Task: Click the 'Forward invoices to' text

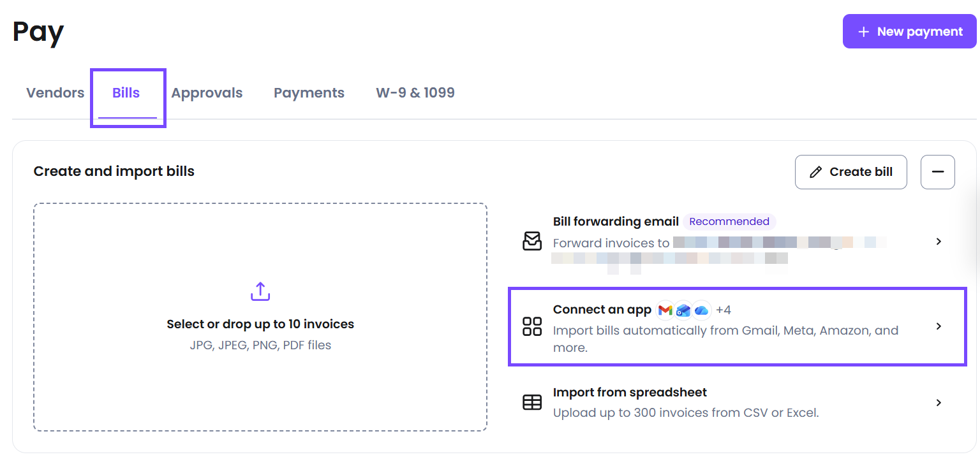Action: pyautogui.click(x=611, y=243)
